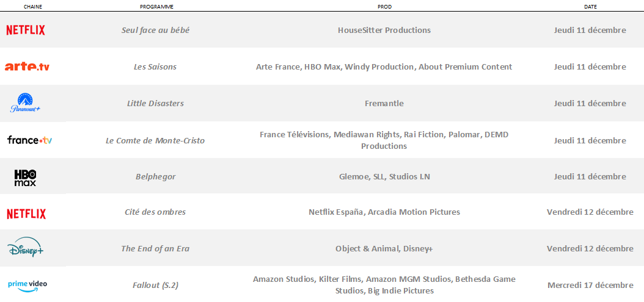Image resolution: width=644 pixels, height=302 pixels.
Task: Click the Mercredi 17 décembre date cell
Action: coord(590,285)
